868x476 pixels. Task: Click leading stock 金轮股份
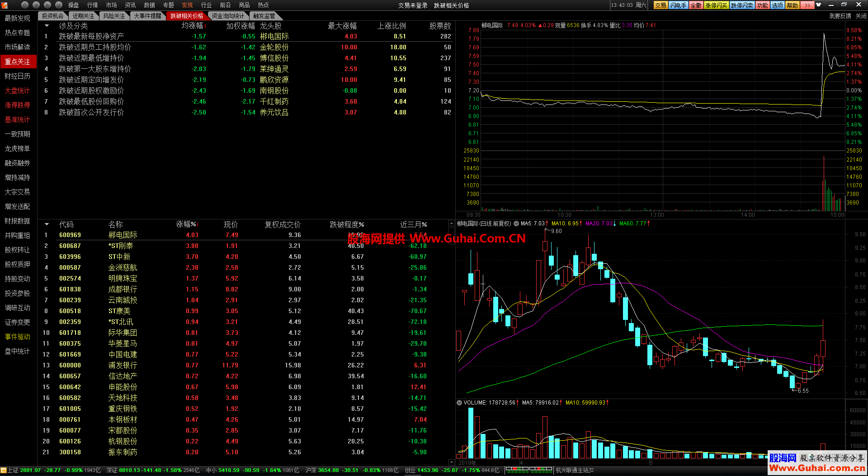274,47
